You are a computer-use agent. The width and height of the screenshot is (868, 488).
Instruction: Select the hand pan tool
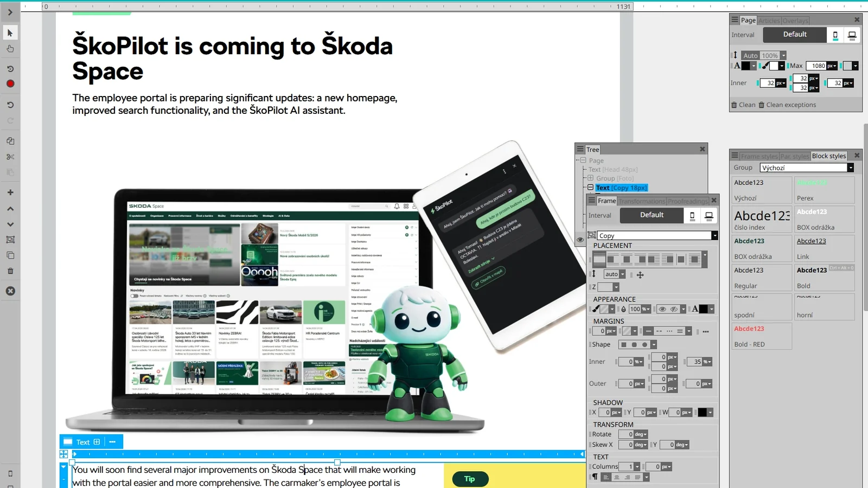pyautogui.click(x=10, y=49)
